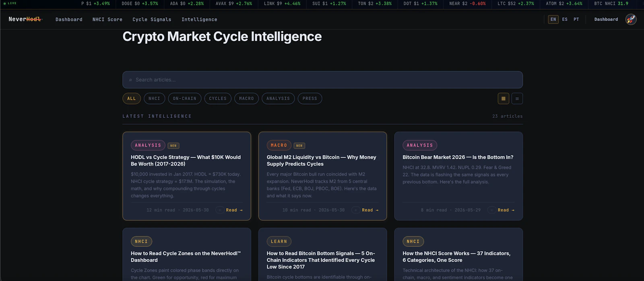Open Cycle Signals nav item
This screenshot has height=281, width=644.
152,19
